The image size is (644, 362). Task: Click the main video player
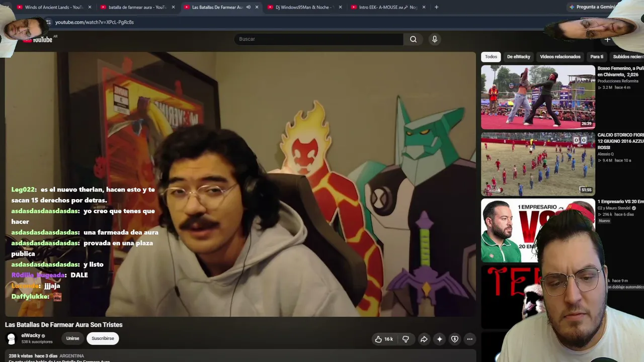[240, 184]
